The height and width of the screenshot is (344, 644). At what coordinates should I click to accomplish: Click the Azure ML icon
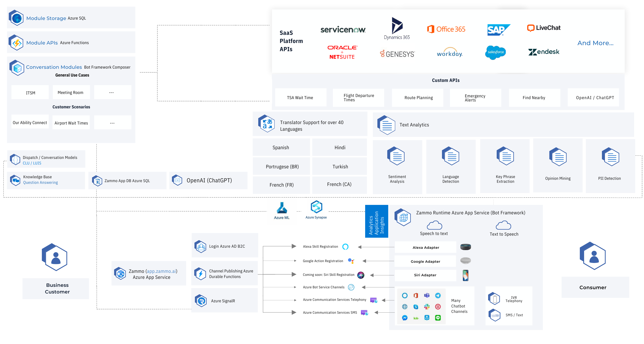point(282,208)
